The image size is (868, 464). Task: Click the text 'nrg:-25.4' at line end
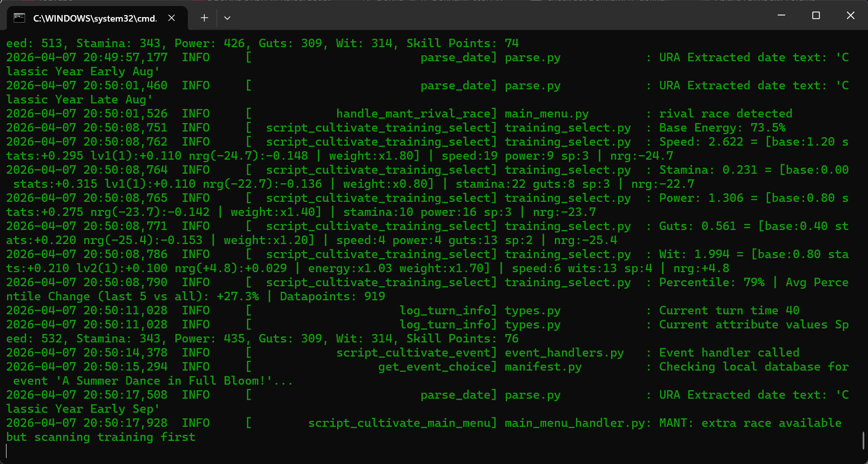coord(585,240)
